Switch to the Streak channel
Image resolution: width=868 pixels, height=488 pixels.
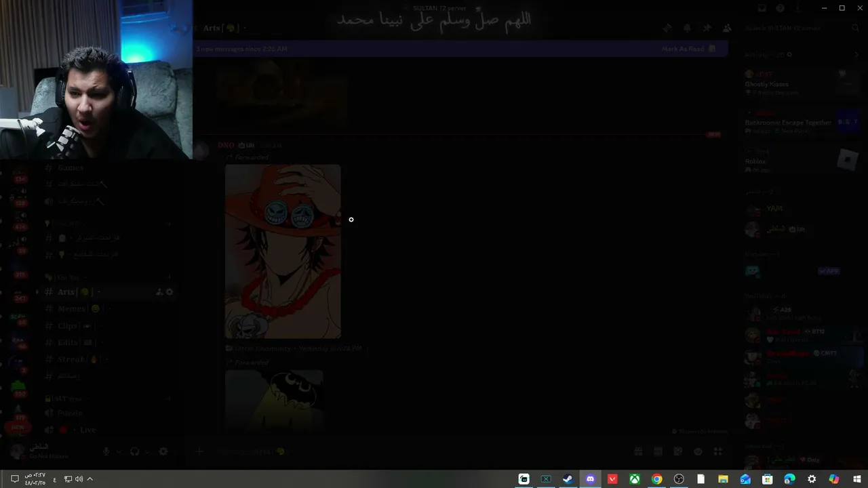coord(108,359)
